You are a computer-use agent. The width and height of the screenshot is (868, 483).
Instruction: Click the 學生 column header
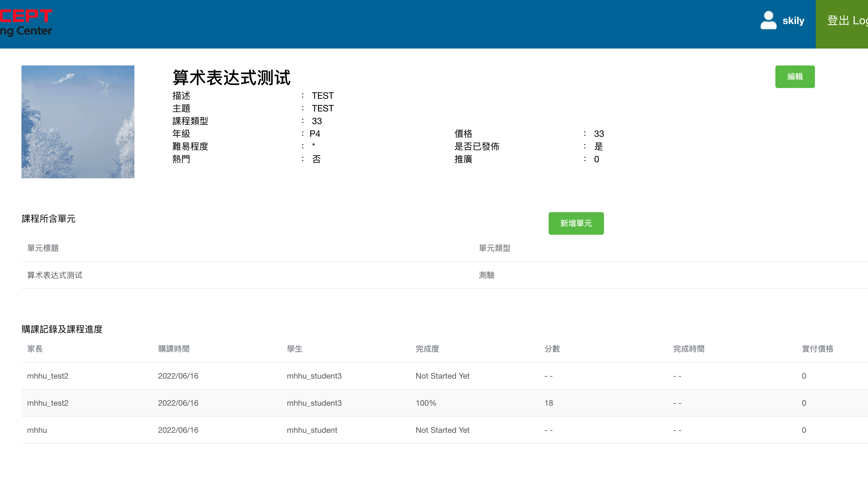click(x=295, y=349)
